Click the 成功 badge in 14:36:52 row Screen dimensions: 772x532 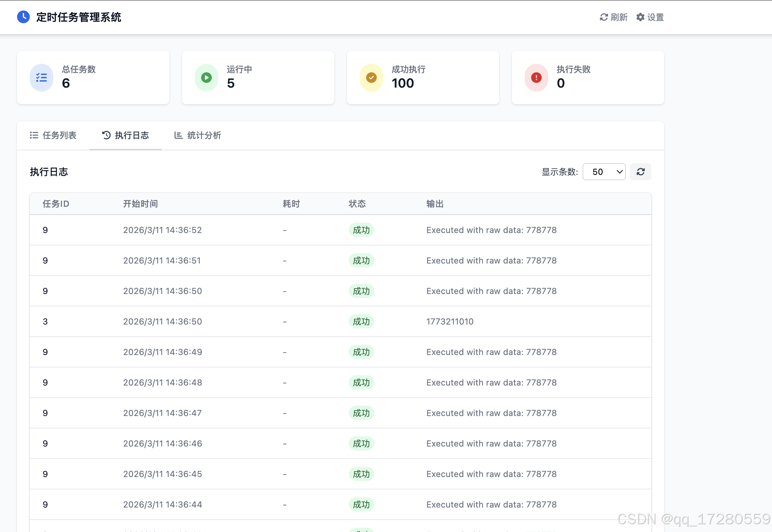coord(361,230)
